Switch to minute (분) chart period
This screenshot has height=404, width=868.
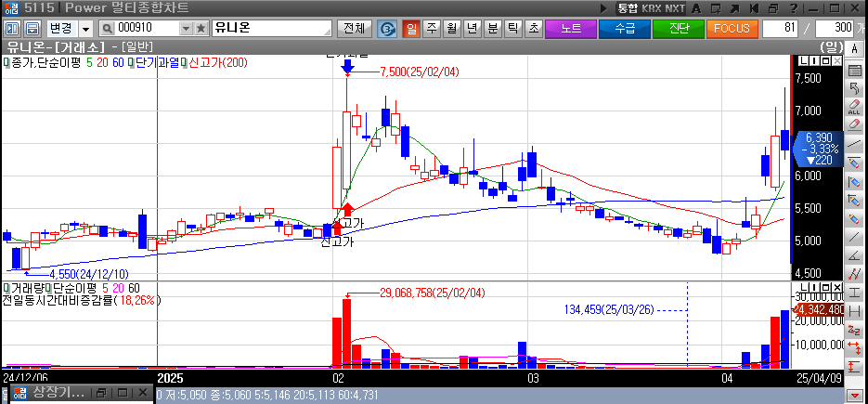(492, 29)
